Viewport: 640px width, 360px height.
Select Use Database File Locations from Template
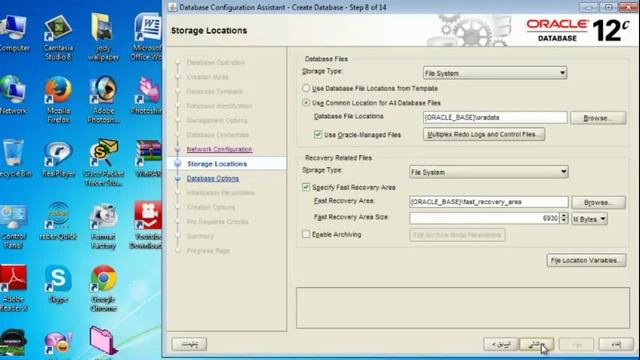(x=306, y=88)
